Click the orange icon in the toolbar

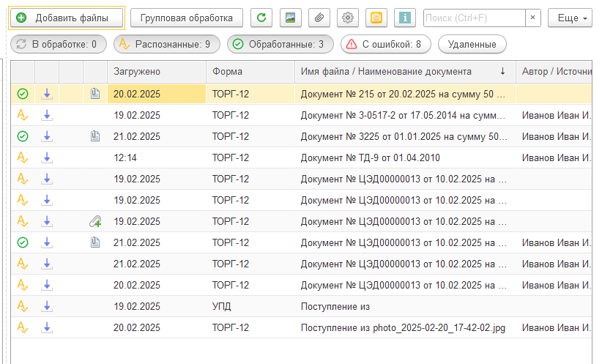(376, 18)
